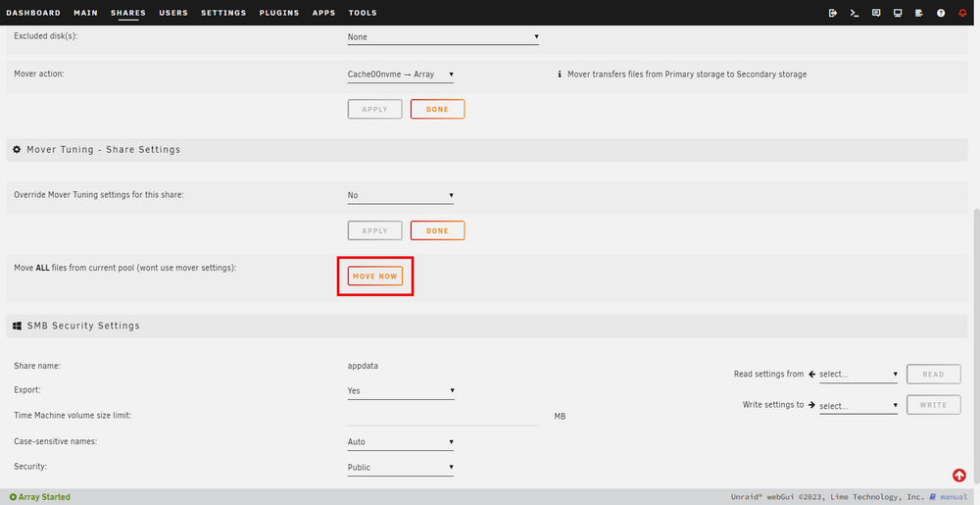The width and height of the screenshot is (980, 505).
Task: Click the Unraid webGui copyright text
Action: click(827, 497)
